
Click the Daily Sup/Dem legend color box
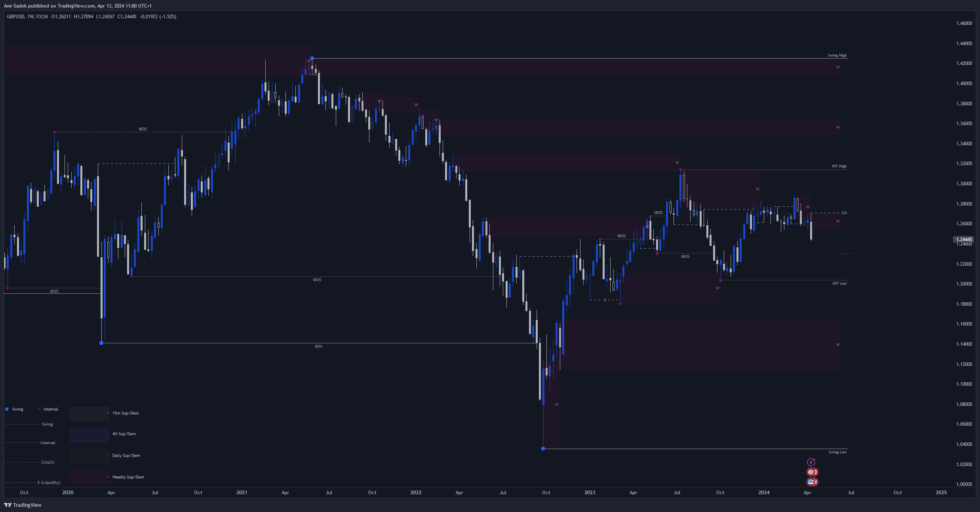(89, 456)
